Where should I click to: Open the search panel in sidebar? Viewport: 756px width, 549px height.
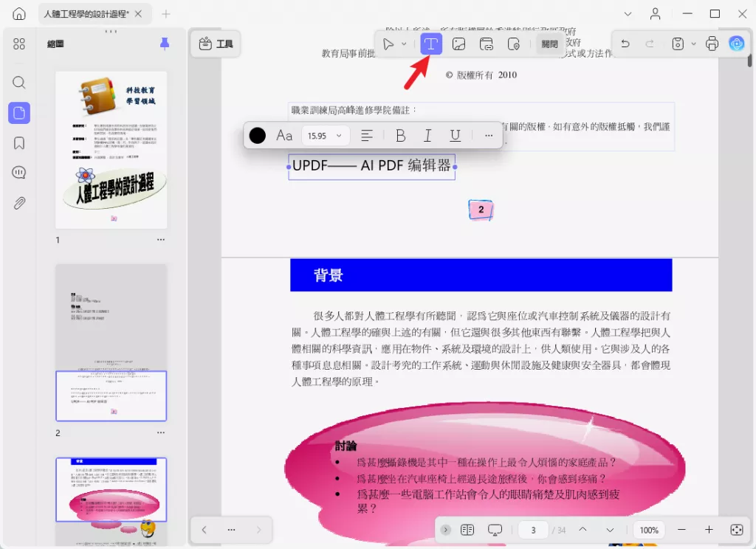pos(19,83)
